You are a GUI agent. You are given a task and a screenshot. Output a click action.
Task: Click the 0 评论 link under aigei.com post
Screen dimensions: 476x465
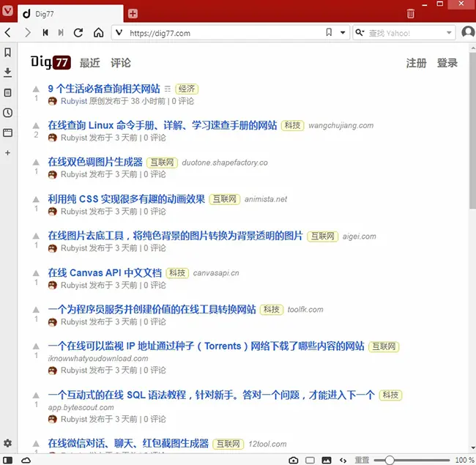155,248
